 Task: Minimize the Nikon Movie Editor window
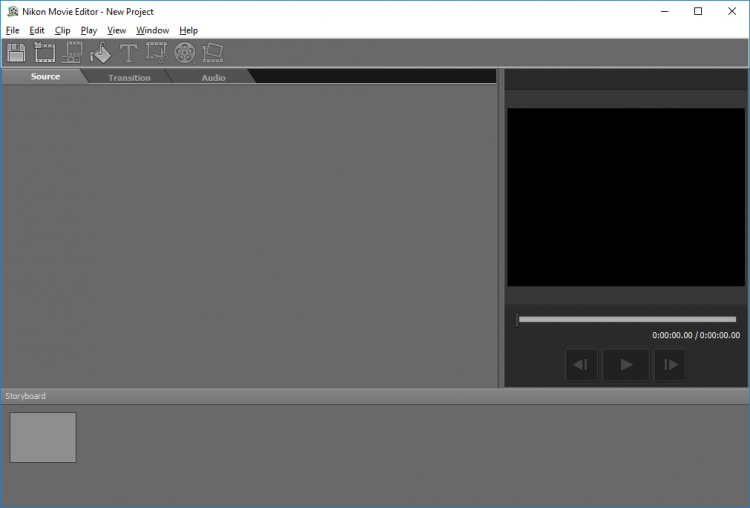point(664,11)
